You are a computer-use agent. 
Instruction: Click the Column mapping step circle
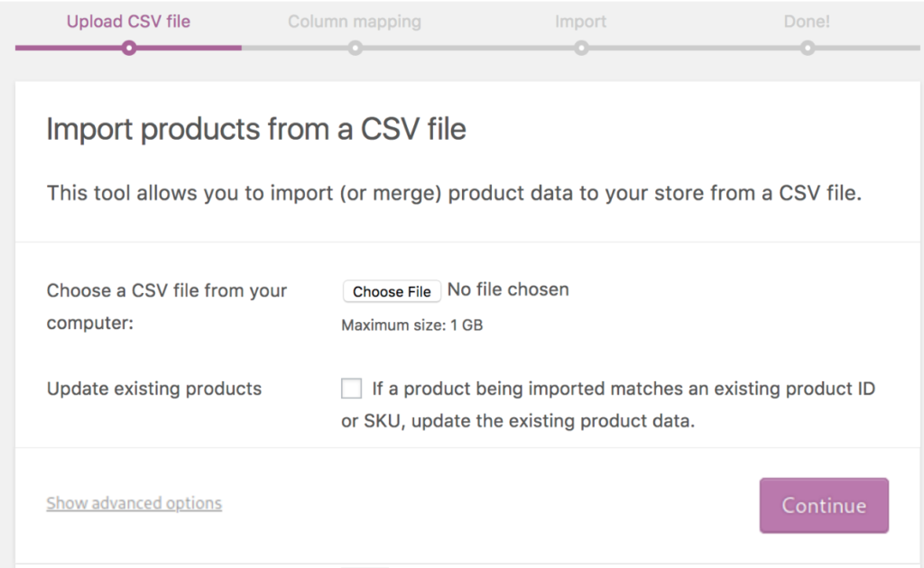355,49
